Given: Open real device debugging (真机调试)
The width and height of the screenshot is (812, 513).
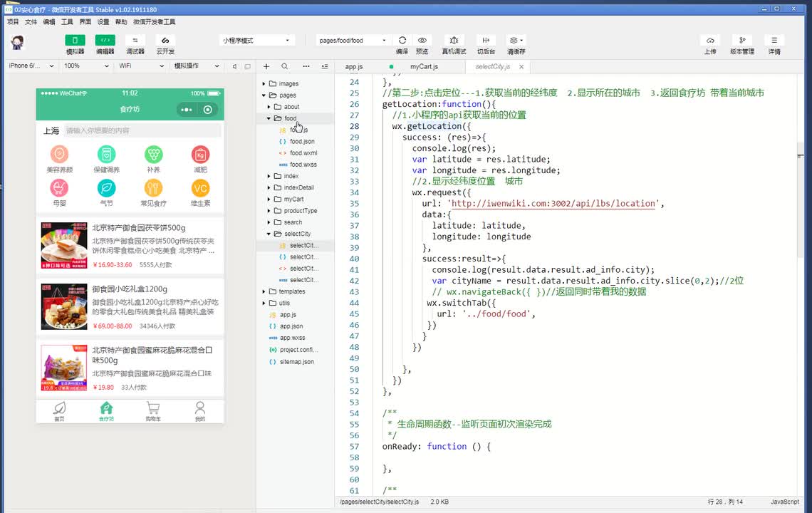Looking at the screenshot, I should pos(454,41).
